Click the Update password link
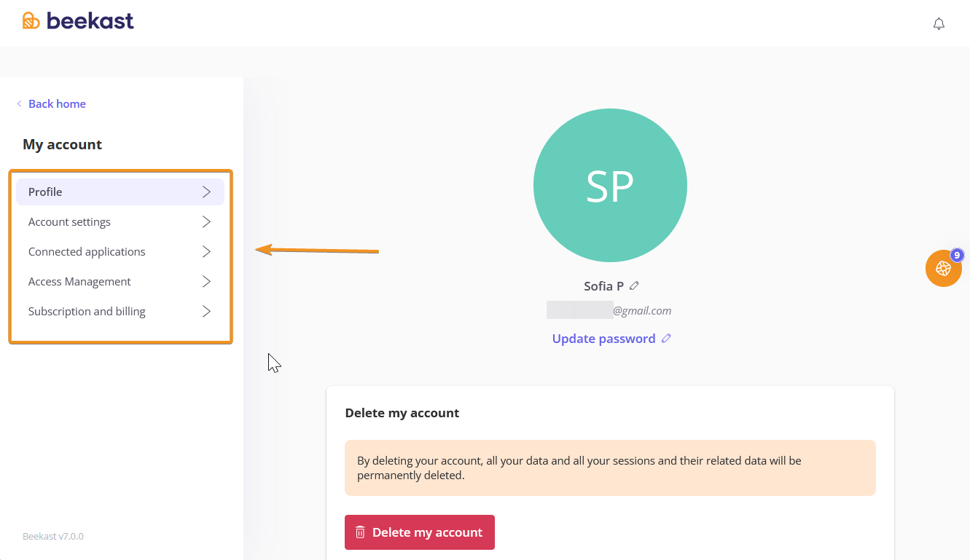Image resolution: width=970 pixels, height=560 pixels. click(603, 339)
